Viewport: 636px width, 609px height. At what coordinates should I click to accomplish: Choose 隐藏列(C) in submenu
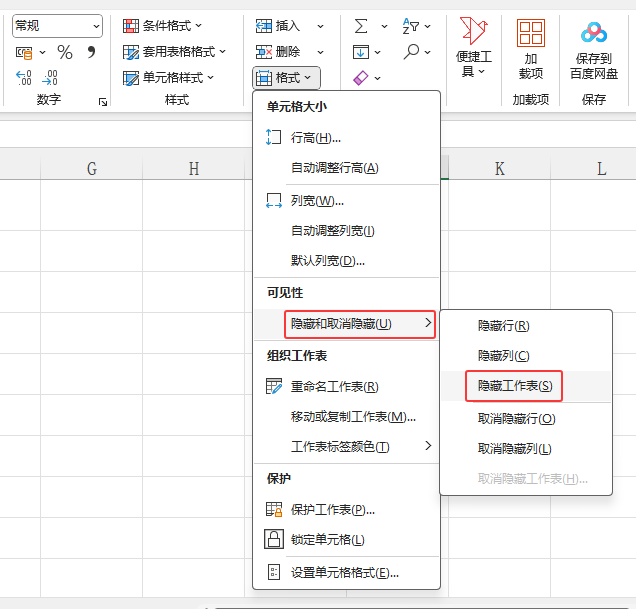(526, 356)
